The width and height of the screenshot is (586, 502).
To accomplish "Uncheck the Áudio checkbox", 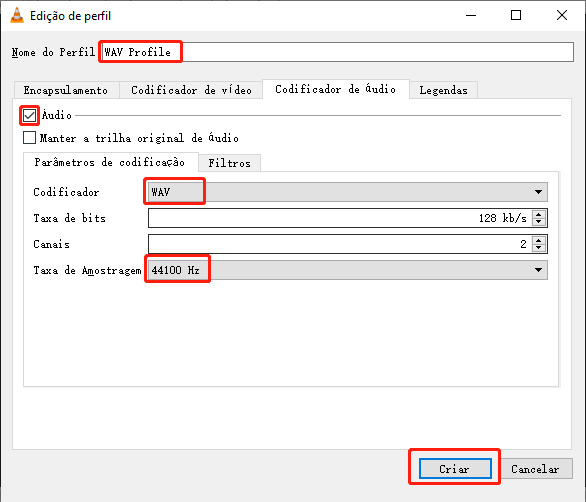I will pos(30,116).
